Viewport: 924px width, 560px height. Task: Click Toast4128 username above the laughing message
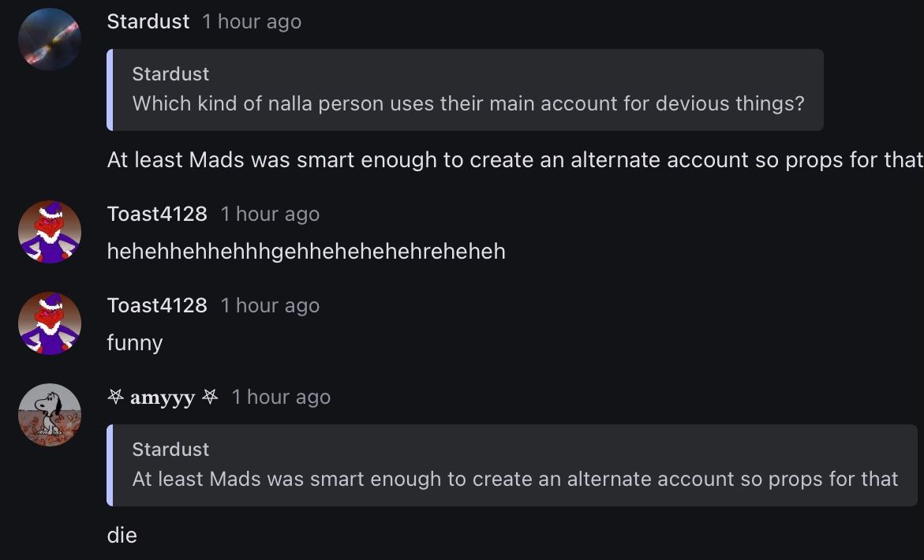[157, 214]
